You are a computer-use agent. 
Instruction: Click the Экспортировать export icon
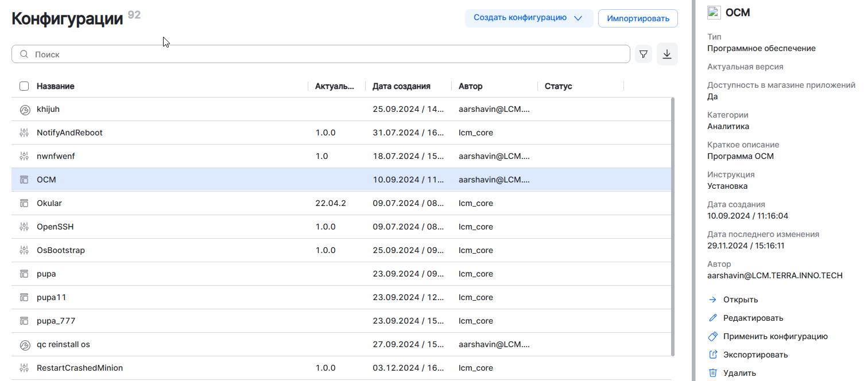click(x=713, y=355)
